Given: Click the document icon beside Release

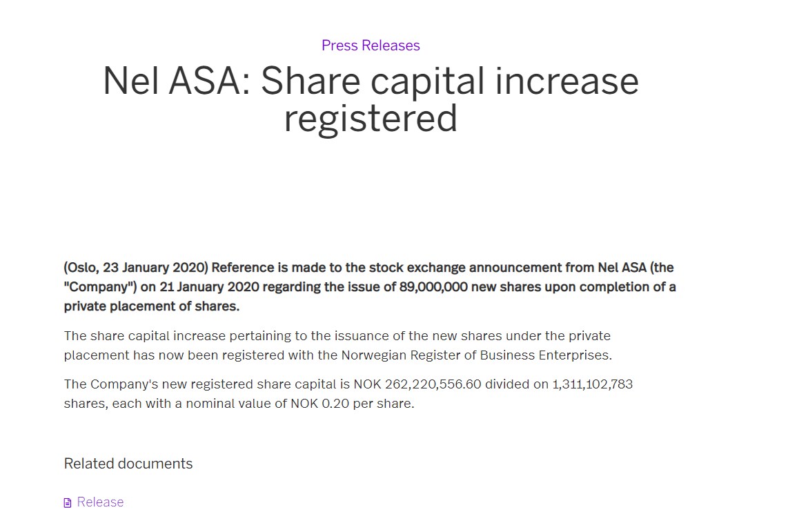Looking at the screenshot, I should (x=68, y=503).
